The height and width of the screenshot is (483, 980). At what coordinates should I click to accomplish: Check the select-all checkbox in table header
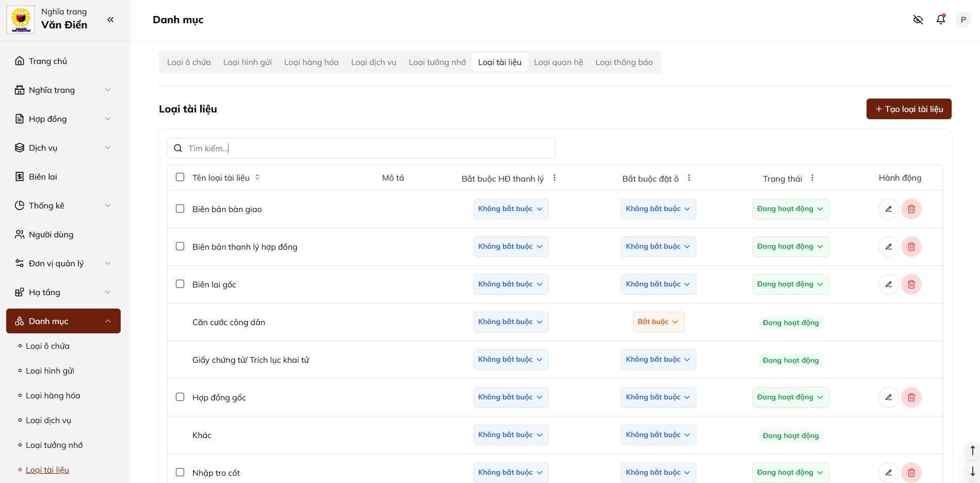pos(180,178)
